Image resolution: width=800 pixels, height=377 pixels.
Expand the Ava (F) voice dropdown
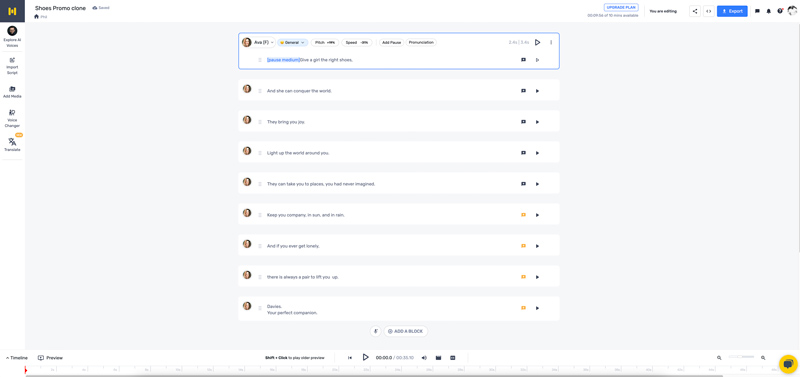(x=258, y=42)
